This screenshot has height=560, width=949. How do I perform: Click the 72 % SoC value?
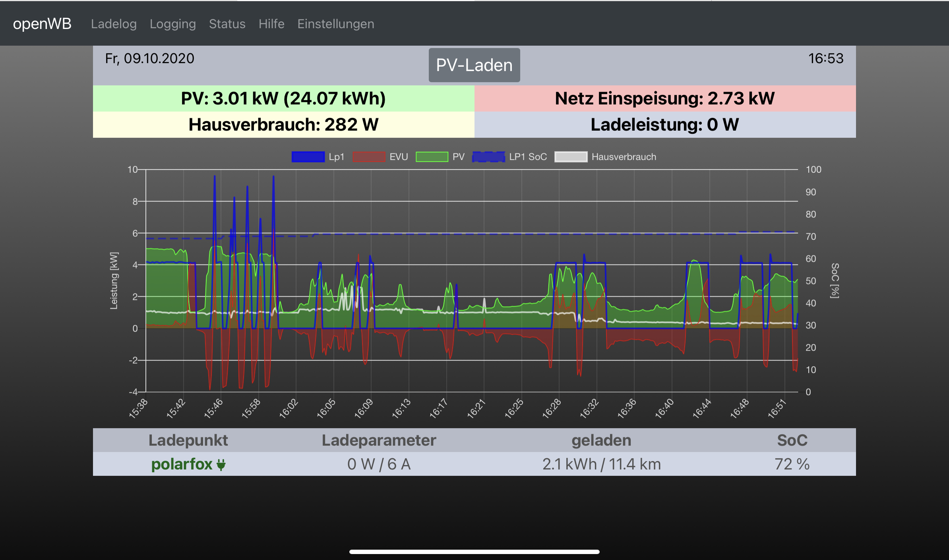pos(792,464)
